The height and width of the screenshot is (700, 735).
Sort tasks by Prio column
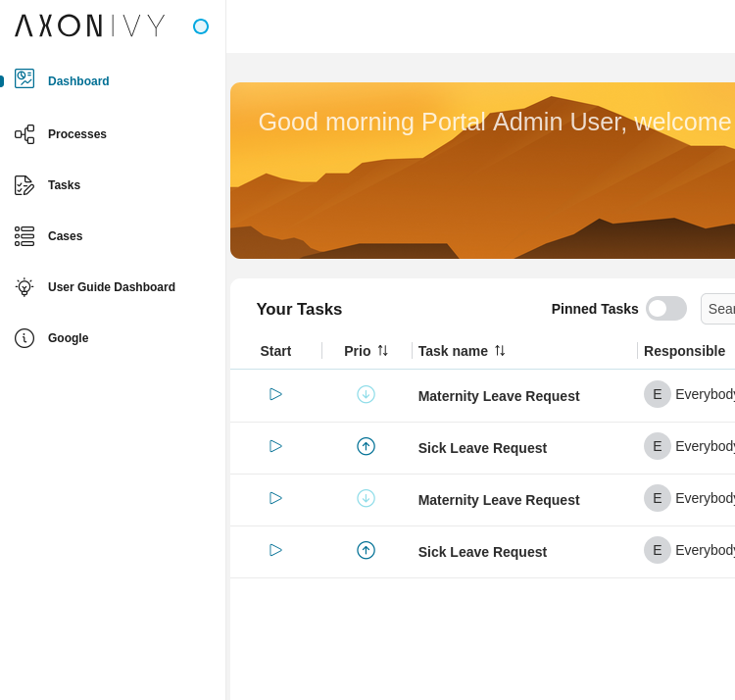382,351
